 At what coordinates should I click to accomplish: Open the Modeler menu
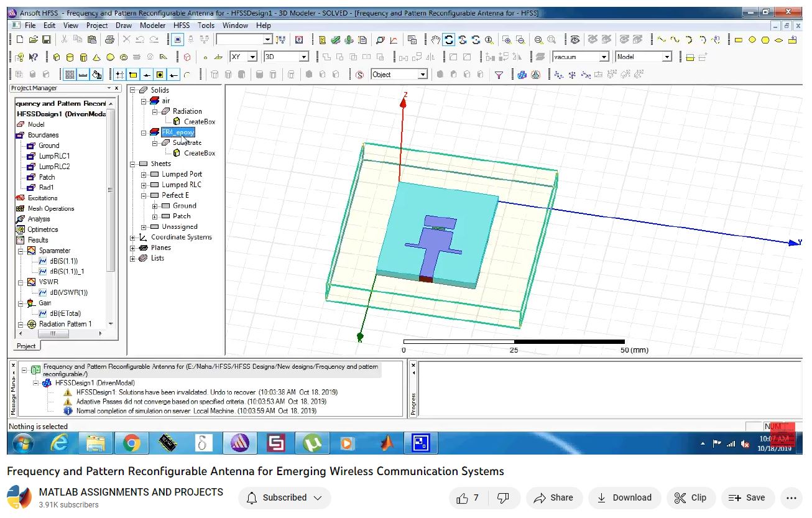[152, 25]
